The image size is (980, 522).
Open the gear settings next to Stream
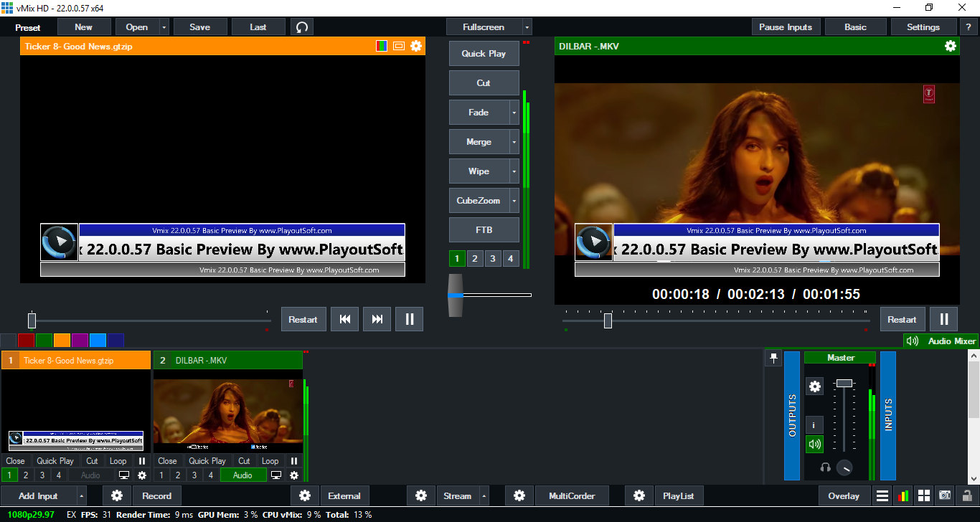pyautogui.click(x=421, y=495)
